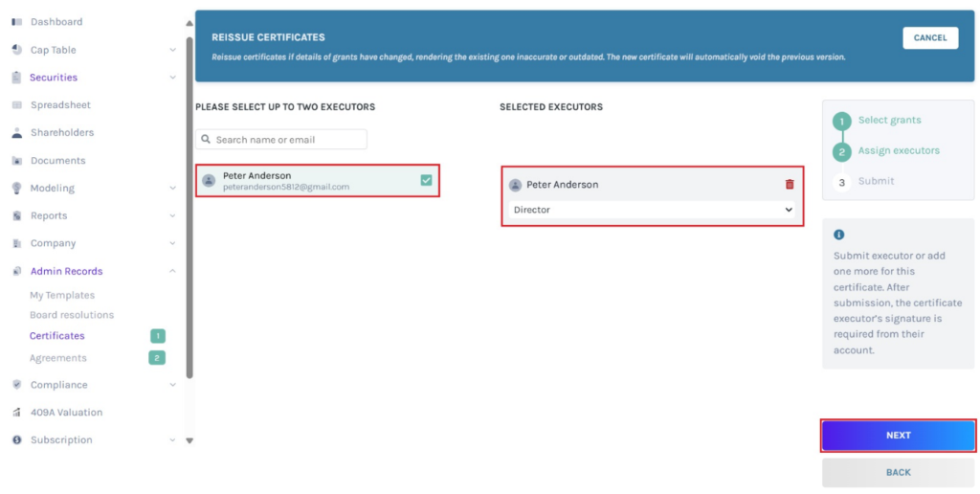
Task: Click step 3 circle in stepper
Action: point(842,183)
